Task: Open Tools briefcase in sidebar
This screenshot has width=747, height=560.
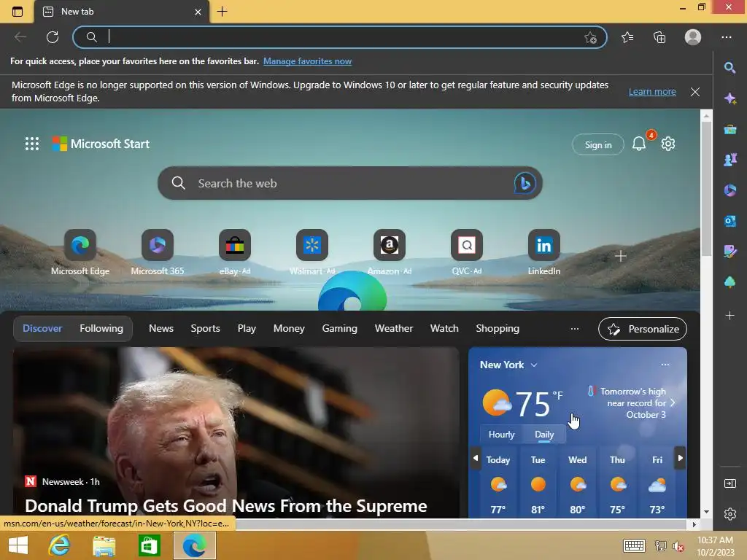Action: click(x=729, y=130)
